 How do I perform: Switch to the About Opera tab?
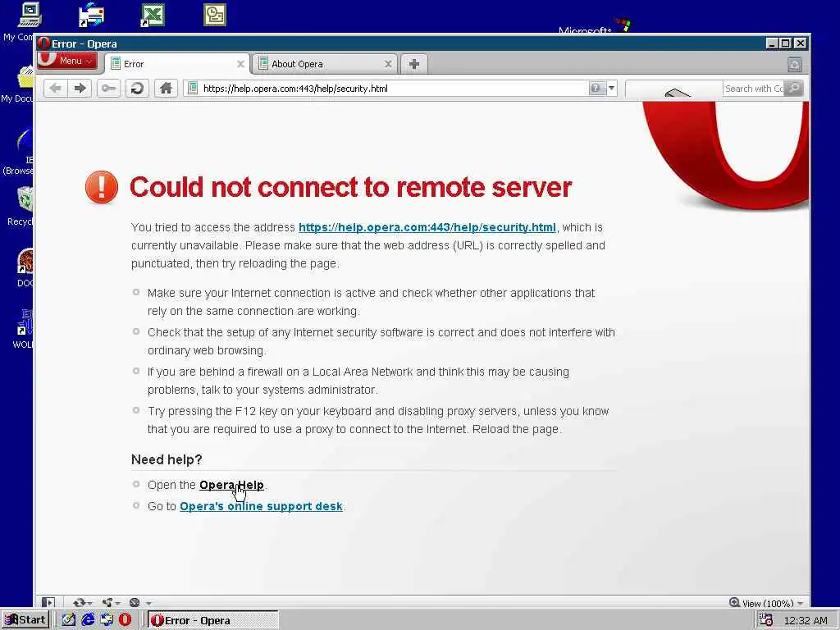pos(325,64)
